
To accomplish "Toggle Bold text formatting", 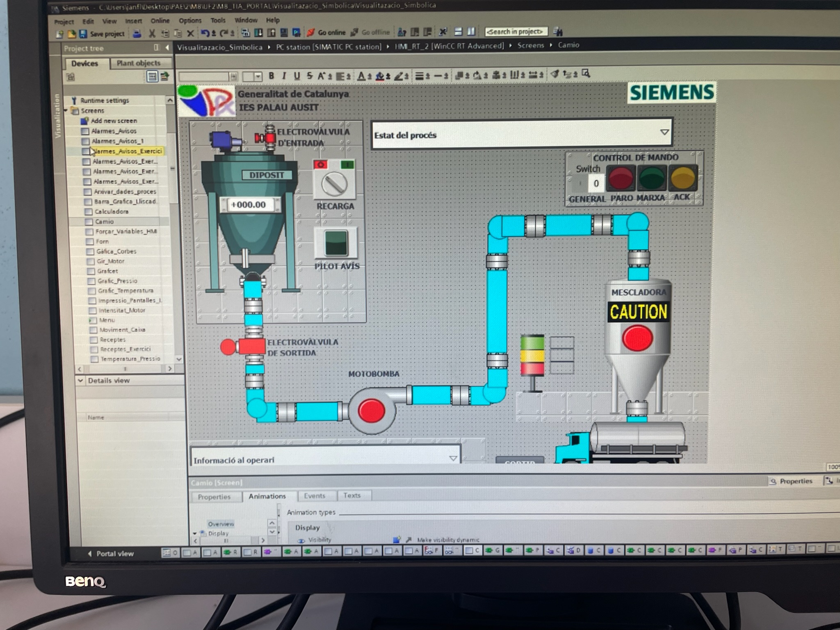I will pyautogui.click(x=271, y=76).
